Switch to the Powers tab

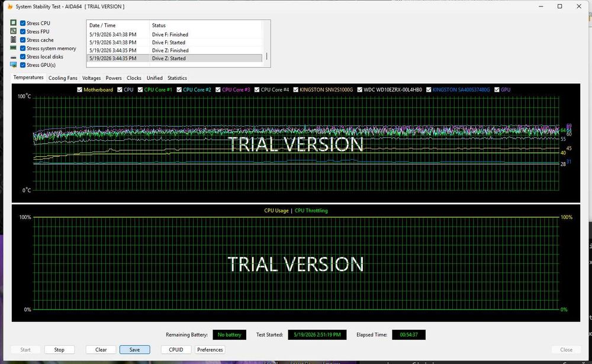pyautogui.click(x=114, y=78)
